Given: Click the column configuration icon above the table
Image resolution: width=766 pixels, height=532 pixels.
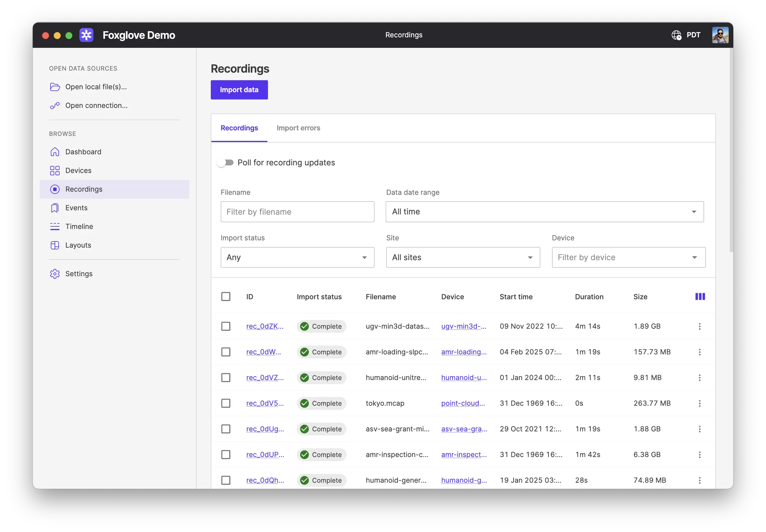Looking at the screenshot, I should point(700,296).
